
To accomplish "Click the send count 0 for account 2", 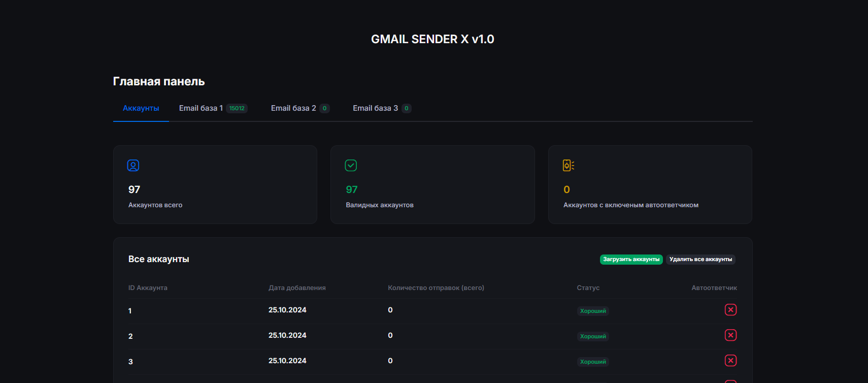I will pos(390,335).
